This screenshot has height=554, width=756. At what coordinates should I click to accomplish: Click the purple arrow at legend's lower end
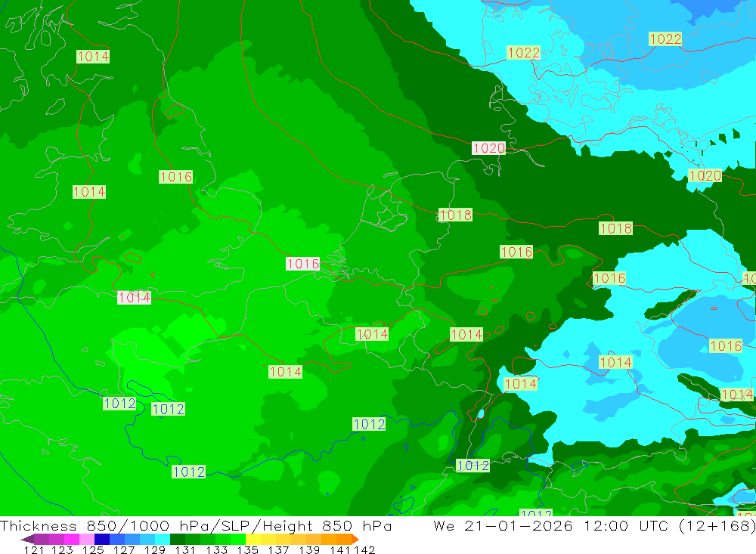pos(27,539)
